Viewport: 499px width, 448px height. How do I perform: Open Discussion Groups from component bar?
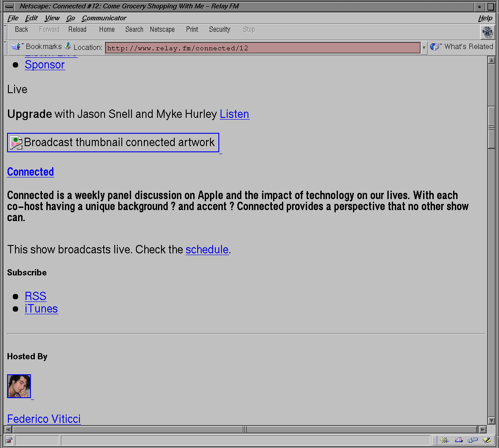click(473, 440)
